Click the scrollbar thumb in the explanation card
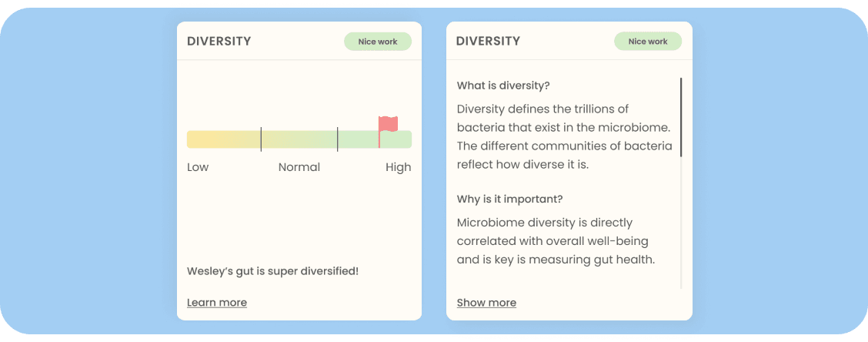Screen dimensions: 868x342 coord(681,117)
